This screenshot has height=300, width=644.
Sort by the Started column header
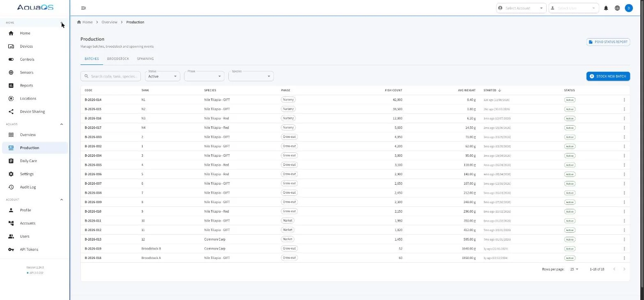[x=492, y=90]
